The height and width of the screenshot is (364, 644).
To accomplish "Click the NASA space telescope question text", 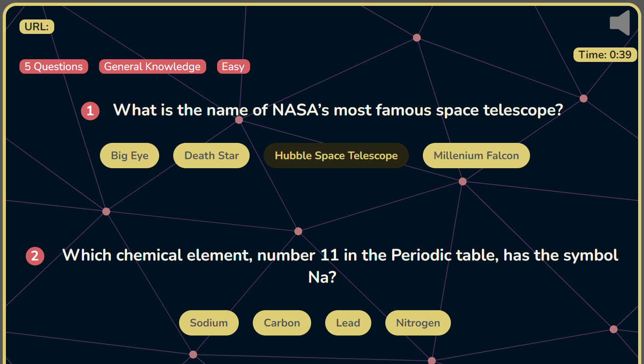I will [337, 110].
